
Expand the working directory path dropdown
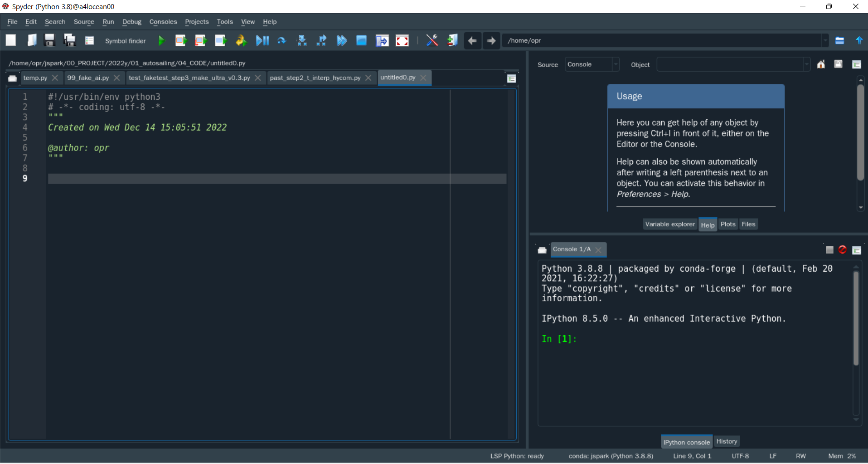(x=825, y=40)
